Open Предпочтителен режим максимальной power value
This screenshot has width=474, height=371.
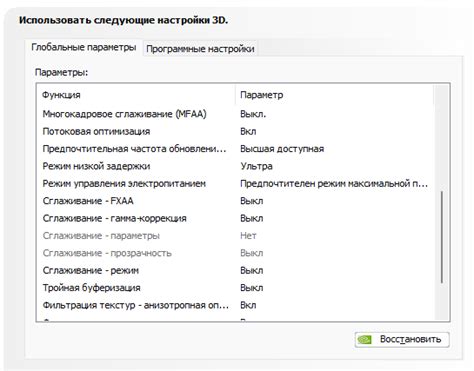click(x=334, y=183)
